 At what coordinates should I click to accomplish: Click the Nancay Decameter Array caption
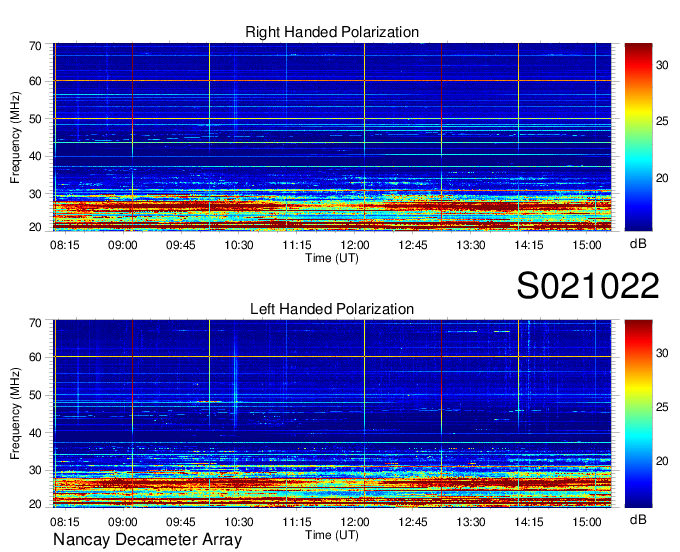pos(147,540)
